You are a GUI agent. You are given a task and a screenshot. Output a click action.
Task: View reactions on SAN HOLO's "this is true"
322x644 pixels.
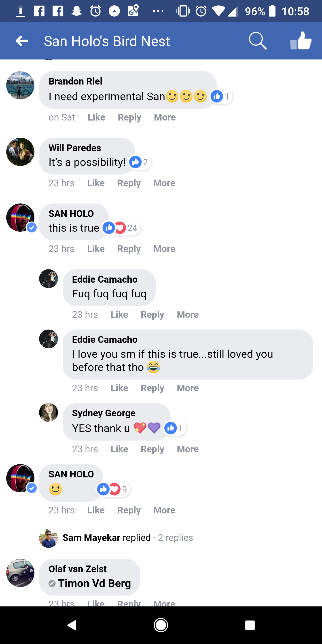(120, 228)
